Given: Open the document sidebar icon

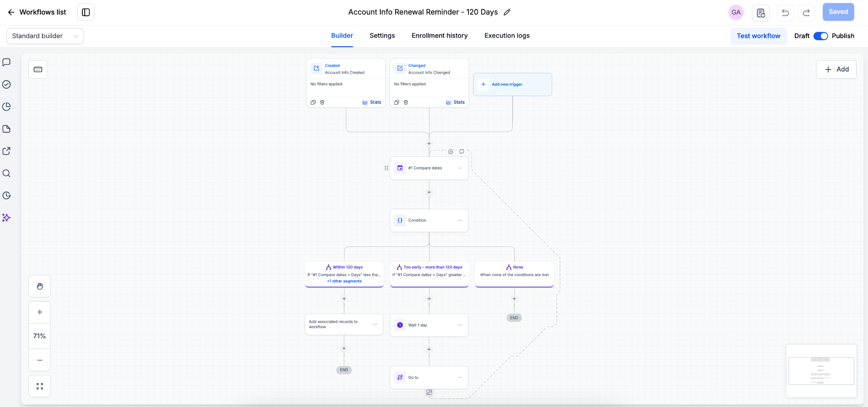Looking at the screenshot, I should click(x=6, y=129).
